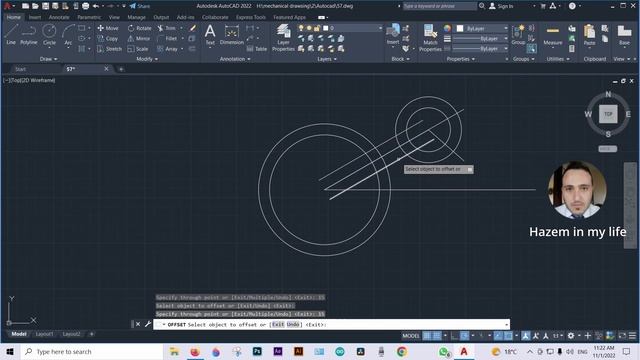This screenshot has width=640, height=360.
Task: Click the Stretch tool
Action: coord(109,49)
